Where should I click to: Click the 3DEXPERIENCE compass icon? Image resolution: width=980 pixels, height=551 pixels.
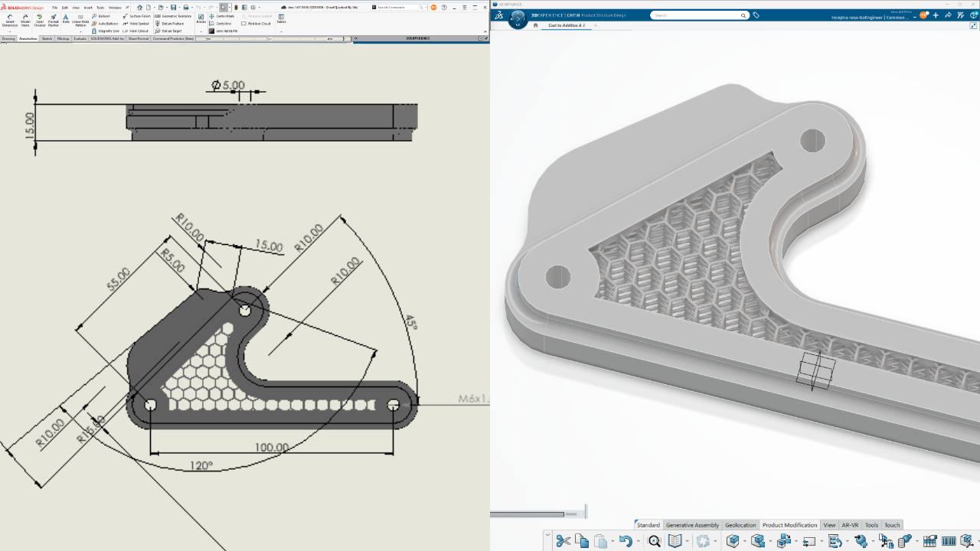click(518, 18)
